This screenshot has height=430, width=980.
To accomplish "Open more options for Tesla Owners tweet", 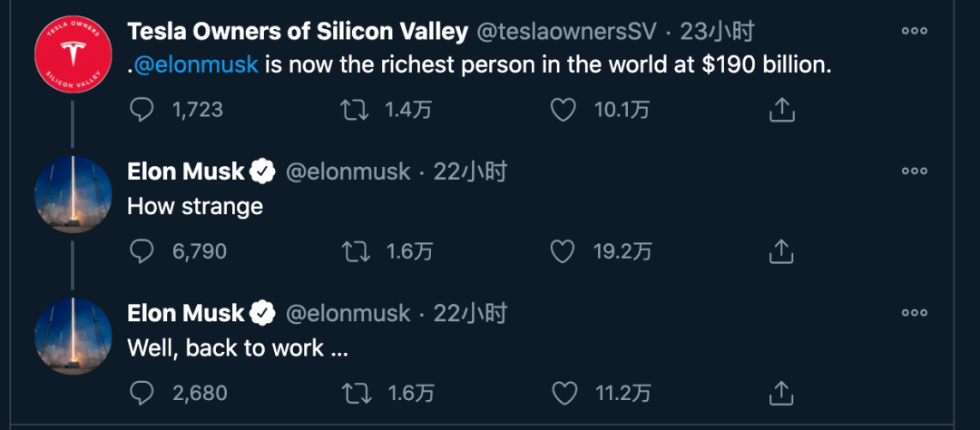I will (x=915, y=31).
